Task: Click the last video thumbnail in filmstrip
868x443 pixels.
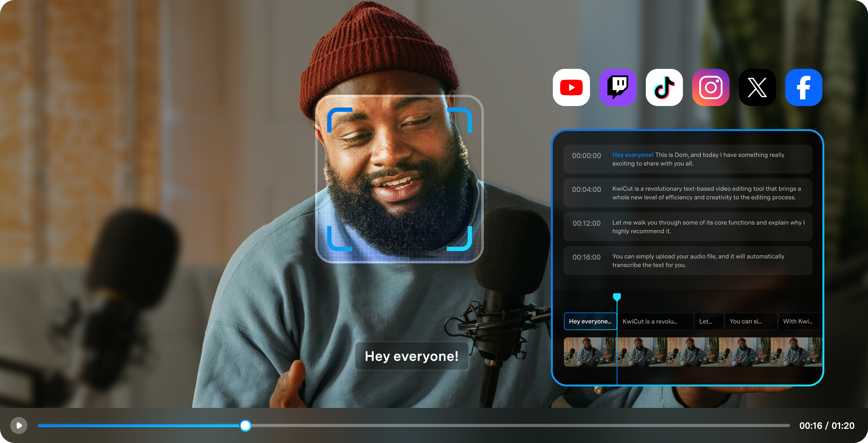Action: 796,352
